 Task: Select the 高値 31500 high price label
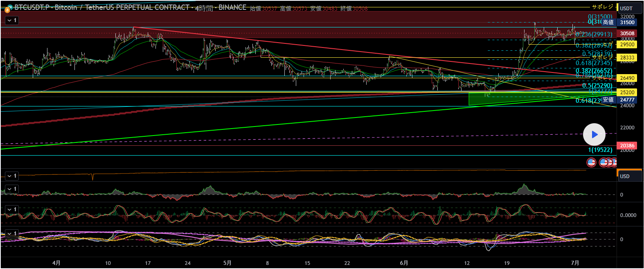coord(627,23)
